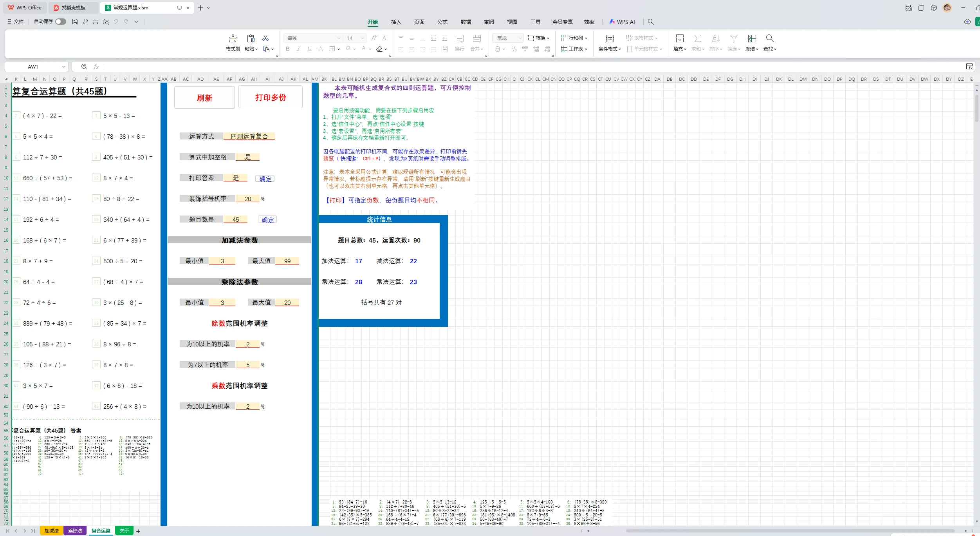
Task: Apply the percentage number style
Action: coord(513,49)
